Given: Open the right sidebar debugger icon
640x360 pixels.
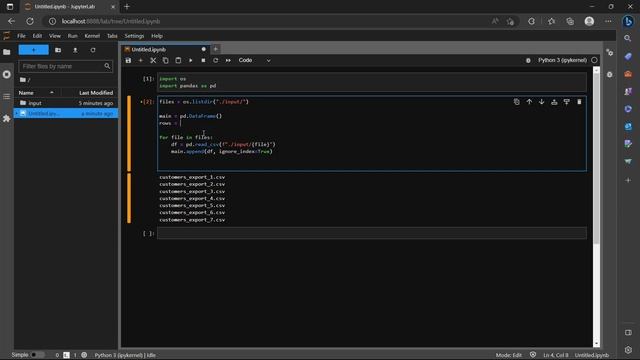Looking at the screenshot, I should (610, 75).
